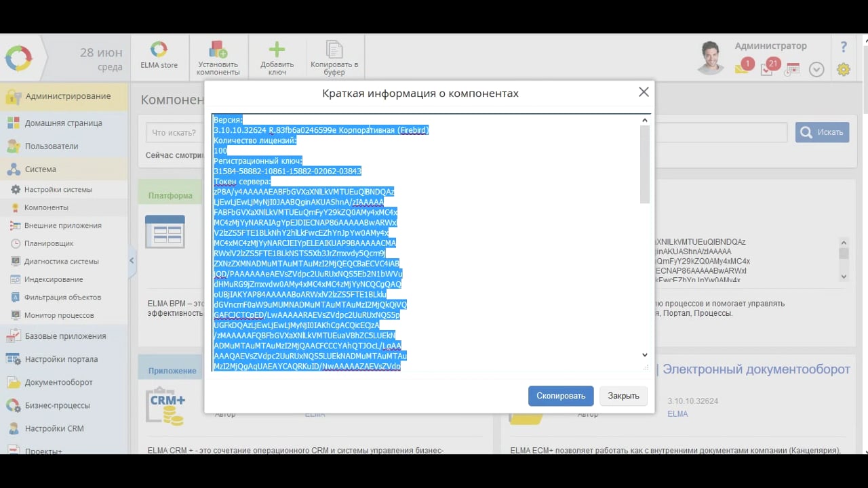Click the Система wrench icon

pyautogui.click(x=13, y=169)
